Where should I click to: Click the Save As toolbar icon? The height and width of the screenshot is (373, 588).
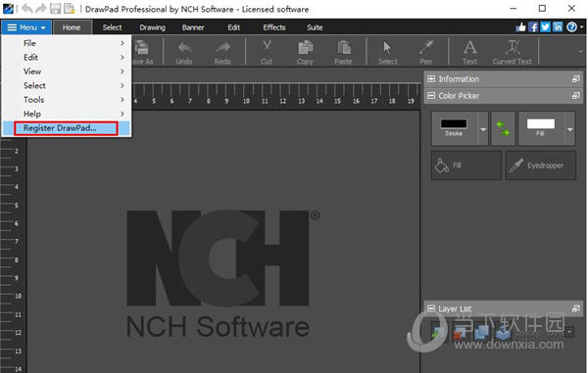[x=142, y=52]
